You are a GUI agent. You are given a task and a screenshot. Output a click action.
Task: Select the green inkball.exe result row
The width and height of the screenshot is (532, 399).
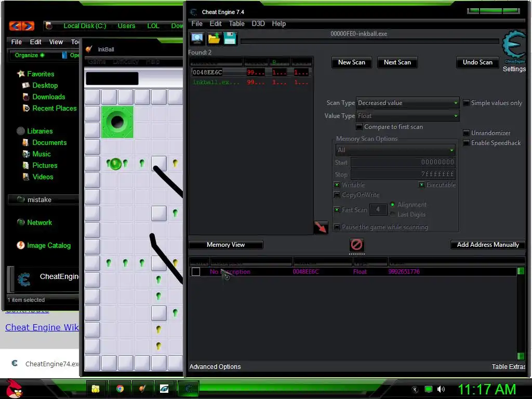[250, 82]
